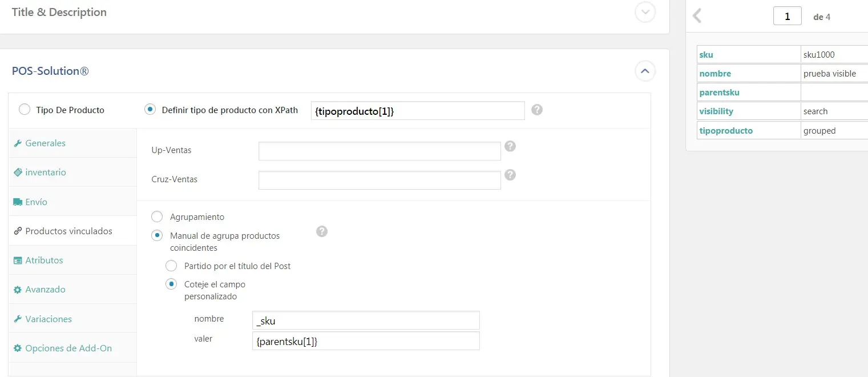Click the Up-Ventas input field

click(380, 151)
